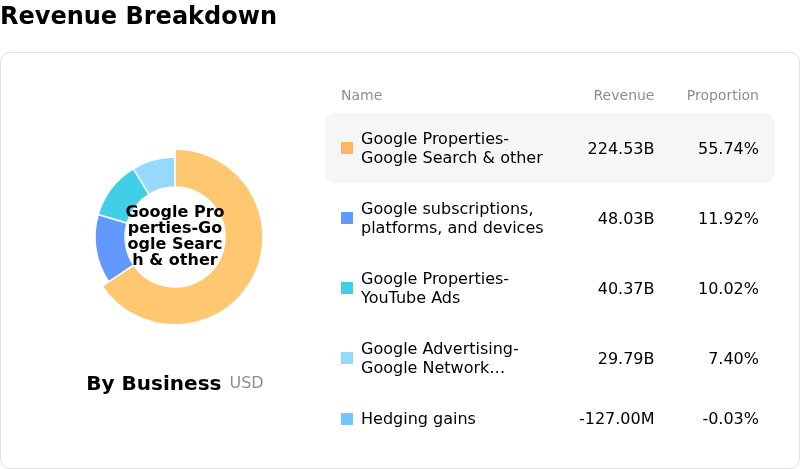Click the teal YouTube Ads legend swatch

click(x=347, y=288)
